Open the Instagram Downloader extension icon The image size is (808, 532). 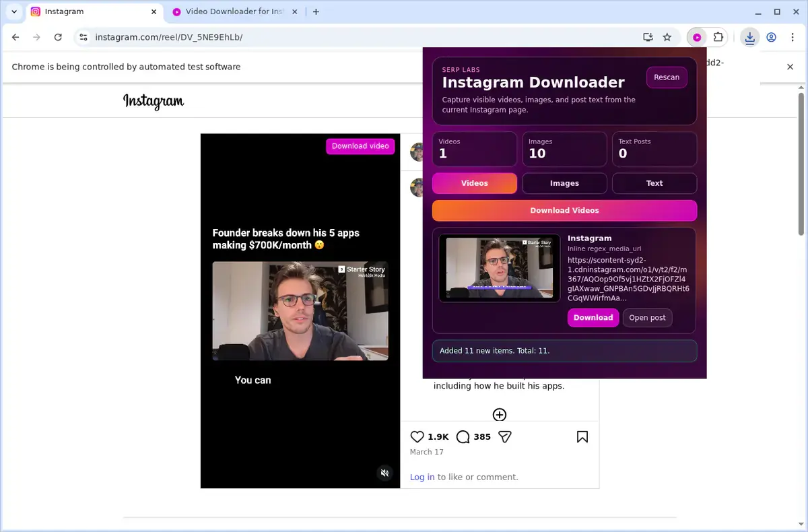[x=698, y=37]
